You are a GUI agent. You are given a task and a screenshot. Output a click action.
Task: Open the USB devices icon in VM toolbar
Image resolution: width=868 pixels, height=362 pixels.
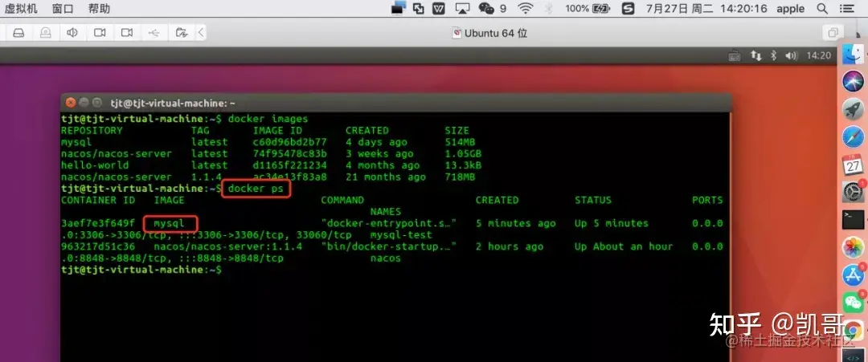coord(154,33)
